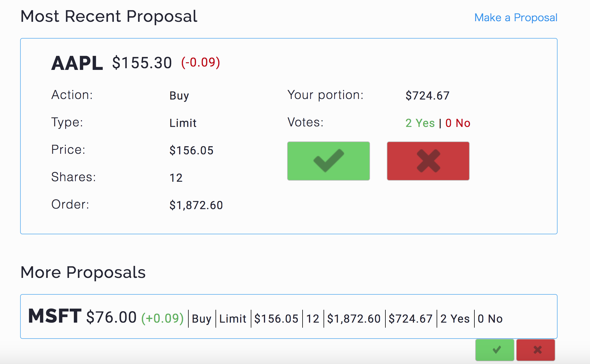
Task: Click the More Proposals heading
Action: coord(83,272)
